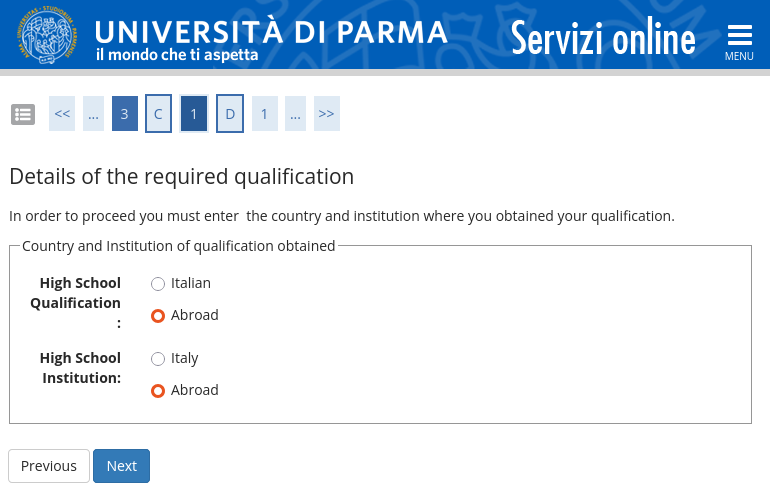Image resolution: width=770 pixels, height=490 pixels.
Task: Click the Servizi online header title
Action: (x=602, y=39)
